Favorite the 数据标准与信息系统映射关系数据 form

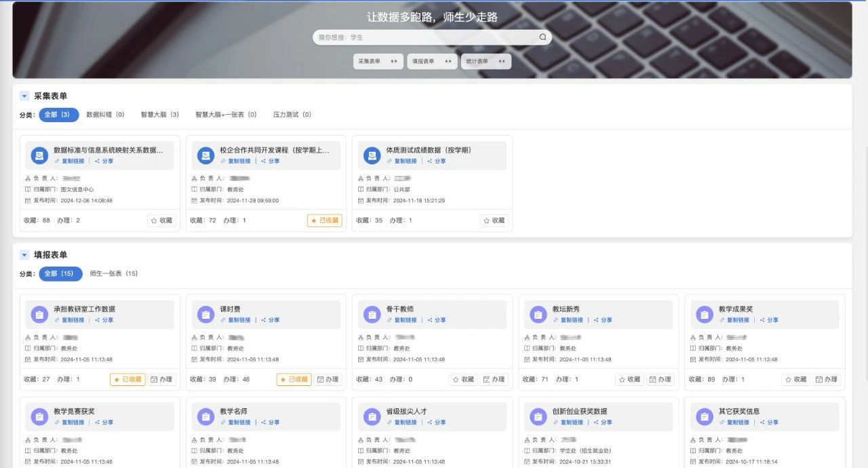[161, 220]
